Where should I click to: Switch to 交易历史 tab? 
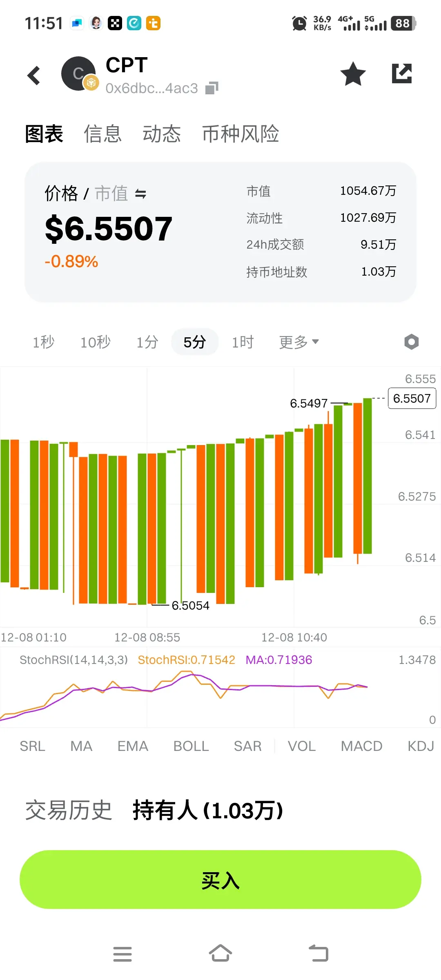click(x=69, y=811)
